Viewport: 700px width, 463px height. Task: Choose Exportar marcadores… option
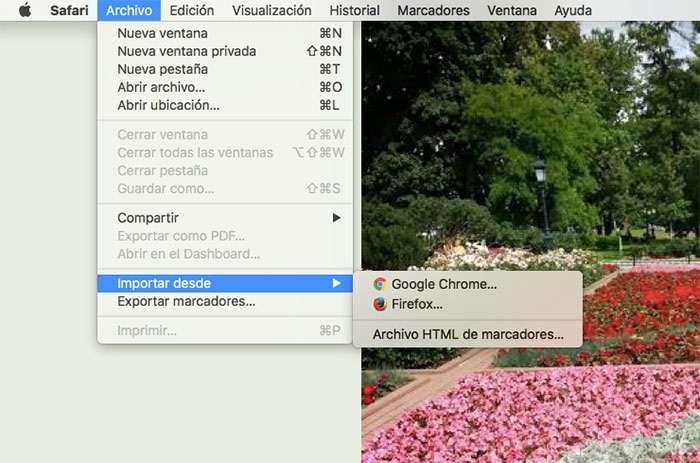[x=186, y=301]
